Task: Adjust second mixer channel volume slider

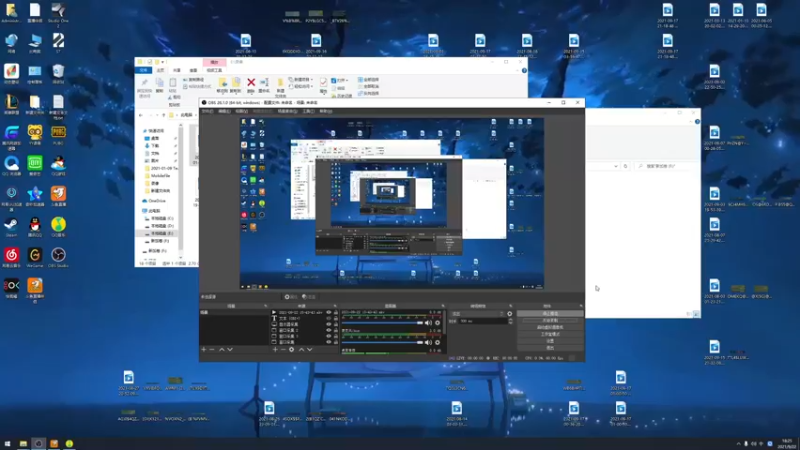Action: click(x=383, y=342)
